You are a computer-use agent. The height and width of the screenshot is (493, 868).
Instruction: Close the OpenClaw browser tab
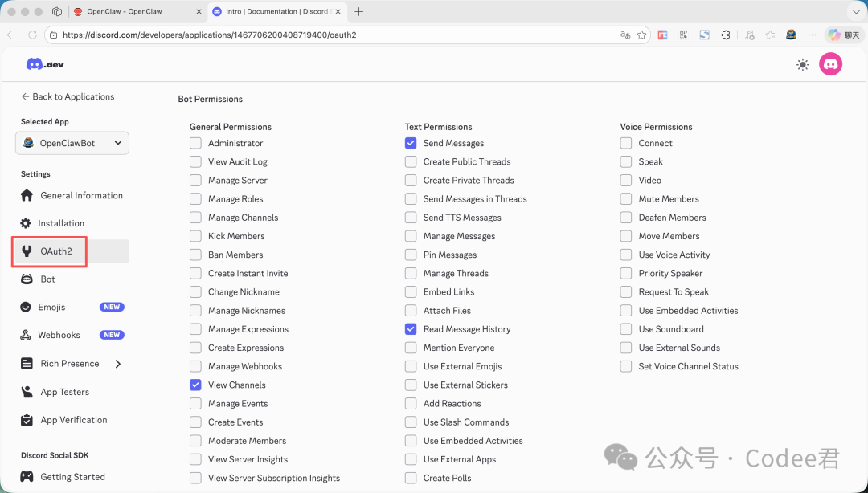(x=199, y=11)
